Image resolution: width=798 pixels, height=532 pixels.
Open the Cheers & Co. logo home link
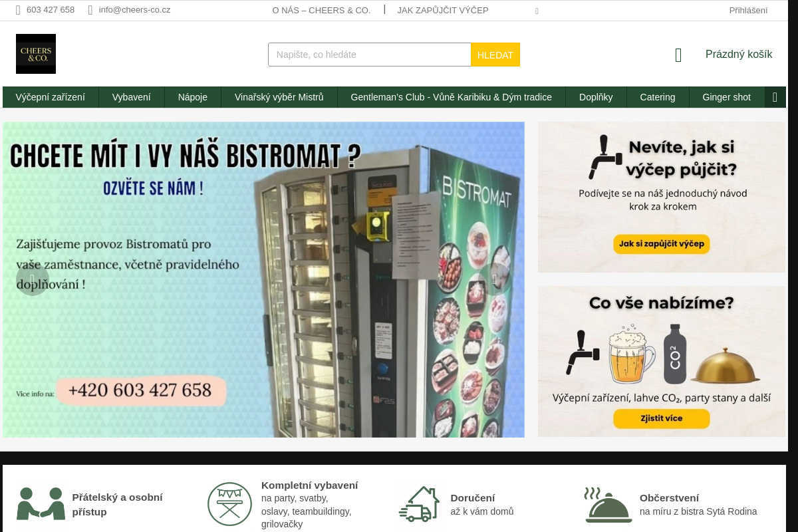tap(36, 54)
